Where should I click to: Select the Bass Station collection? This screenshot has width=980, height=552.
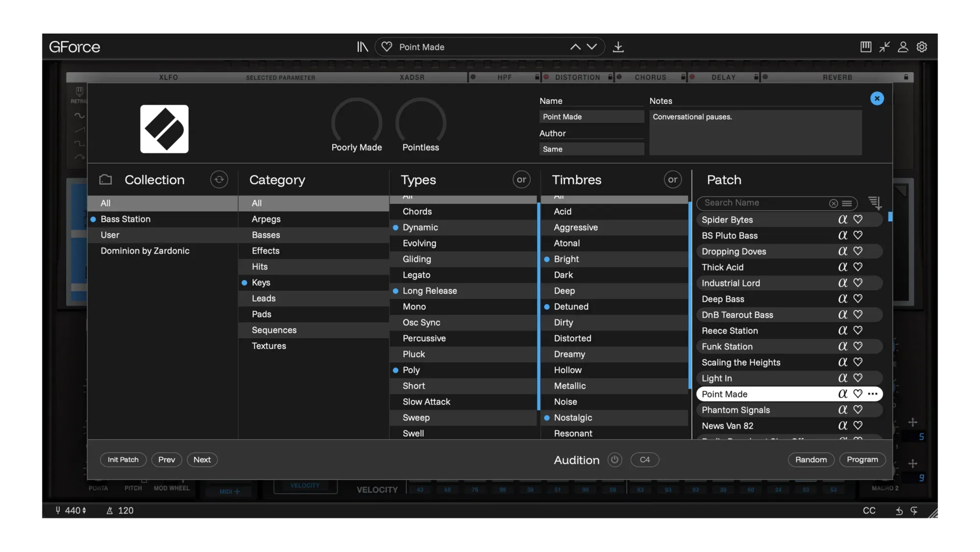tap(163, 219)
